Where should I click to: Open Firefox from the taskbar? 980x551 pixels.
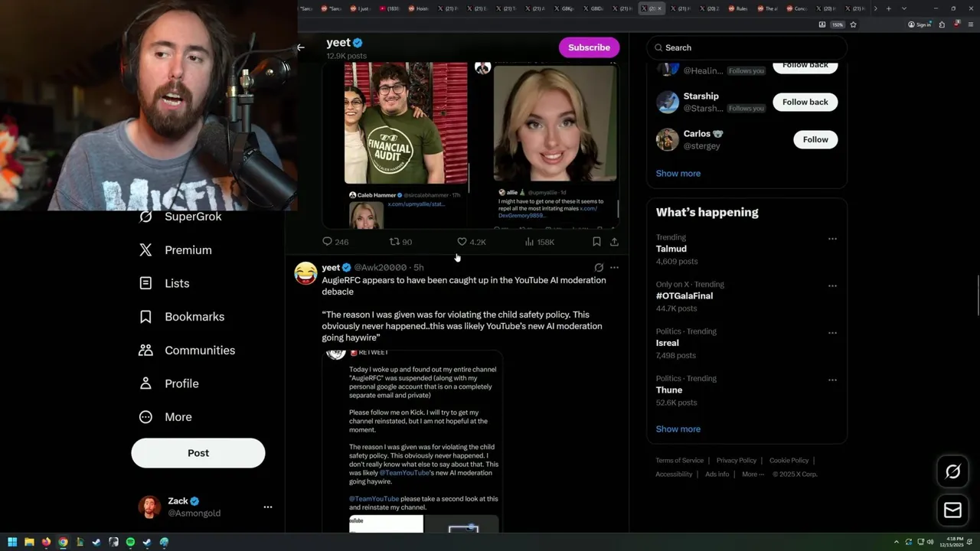46,542
